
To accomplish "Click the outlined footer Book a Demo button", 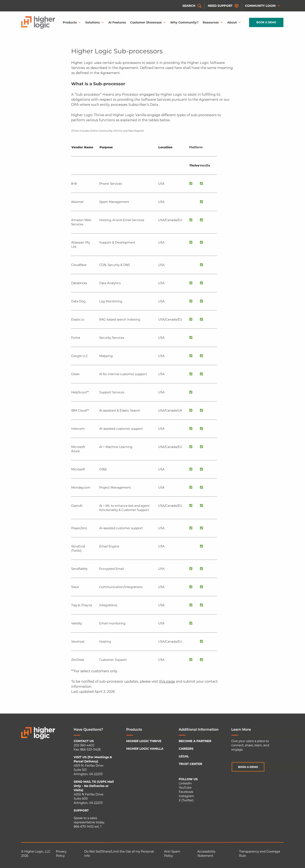I will (248, 767).
